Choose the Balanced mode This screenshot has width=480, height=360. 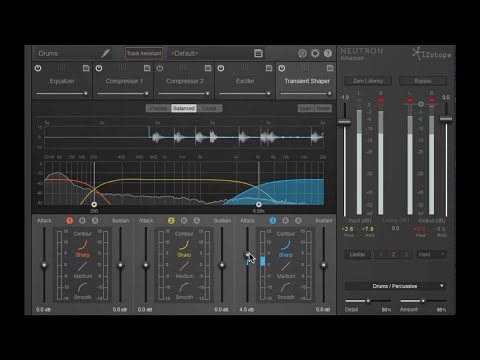pos(184,108)
